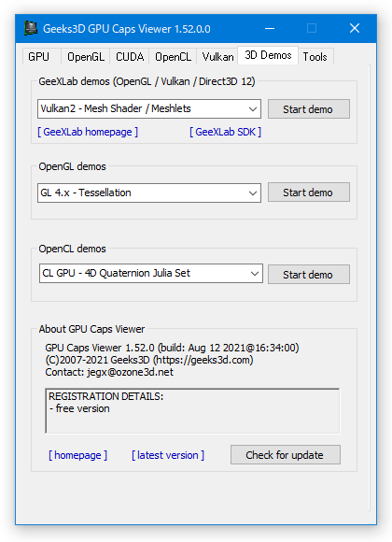Viewport: 392px width, 542px height.
Task: Minimize the GPU Caps Viewer window
Action: point(270,29)
